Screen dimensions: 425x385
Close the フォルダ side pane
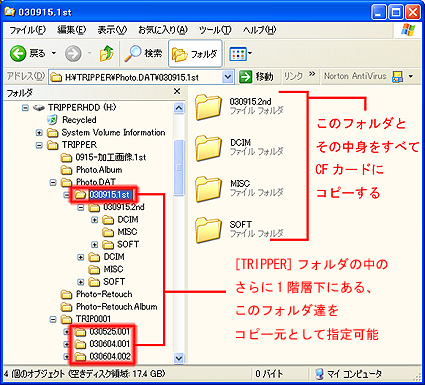click(x=177, y=91)
